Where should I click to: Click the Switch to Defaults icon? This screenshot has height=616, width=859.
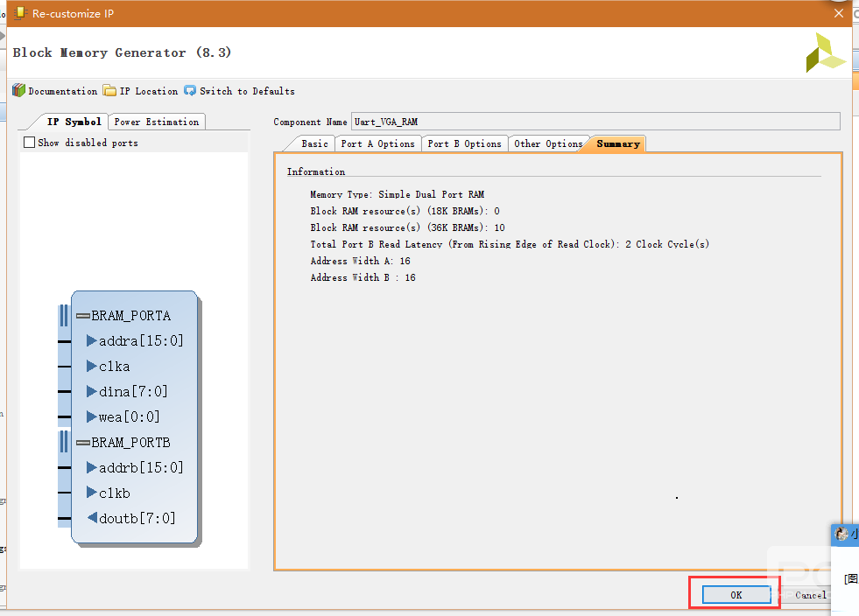click(190, 90)
